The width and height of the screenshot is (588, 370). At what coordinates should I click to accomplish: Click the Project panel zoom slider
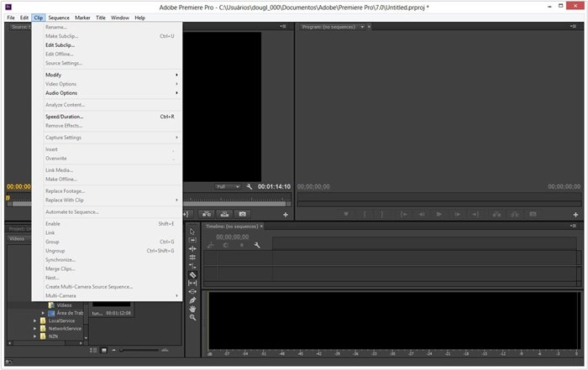click(139, 350)
